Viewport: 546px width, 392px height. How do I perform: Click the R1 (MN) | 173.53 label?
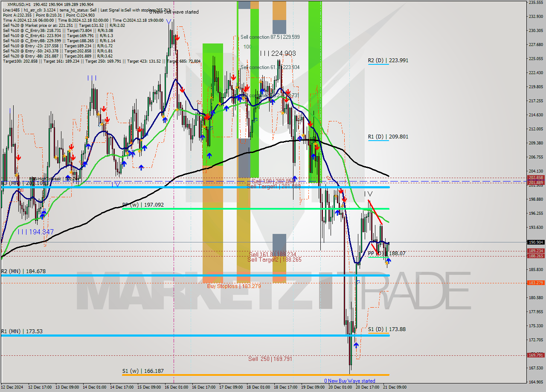(x=22, y=331)
